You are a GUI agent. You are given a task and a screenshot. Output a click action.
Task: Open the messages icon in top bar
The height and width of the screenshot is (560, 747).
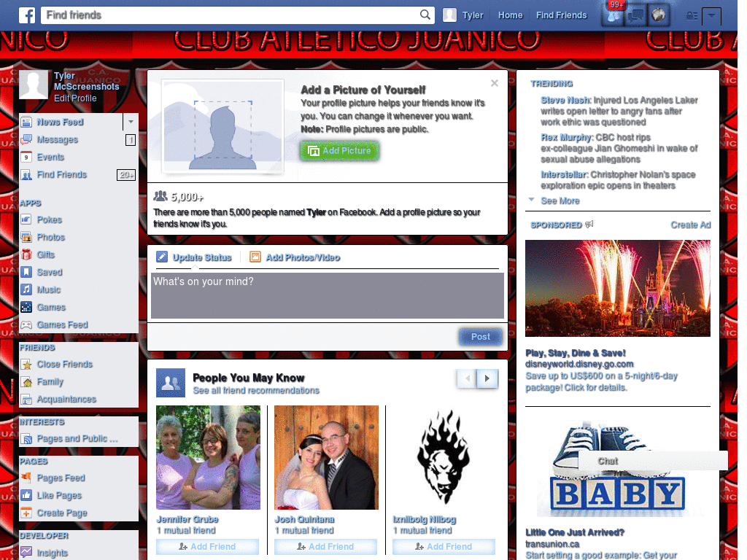636,16
